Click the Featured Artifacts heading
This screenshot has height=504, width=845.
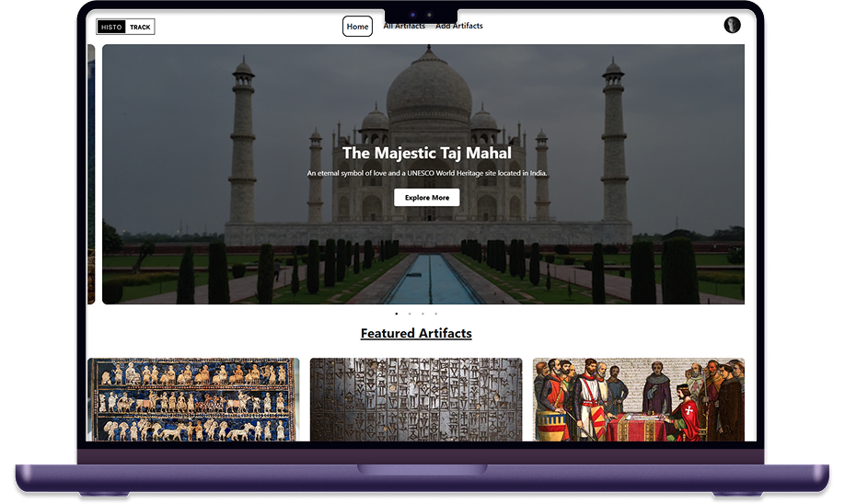pyautogui.click(x=416, y=333)
